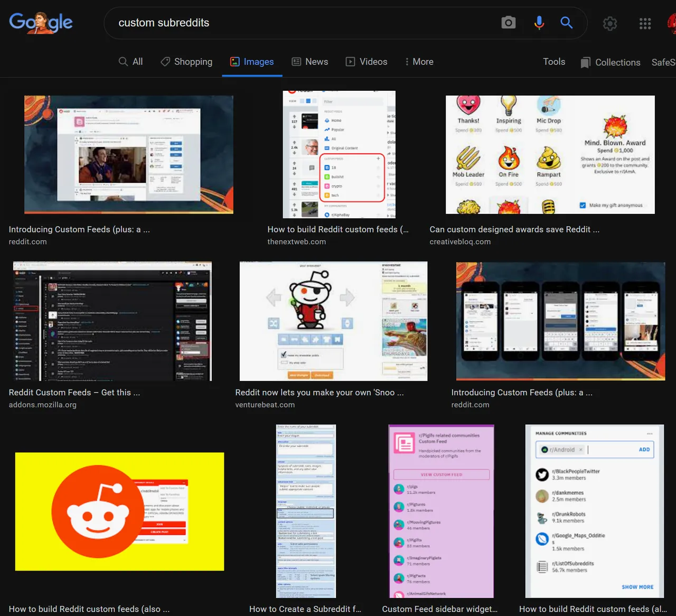Click thenextweb.com source link
The width and height of the screenshot is (676, 616).
coord(297,241)
